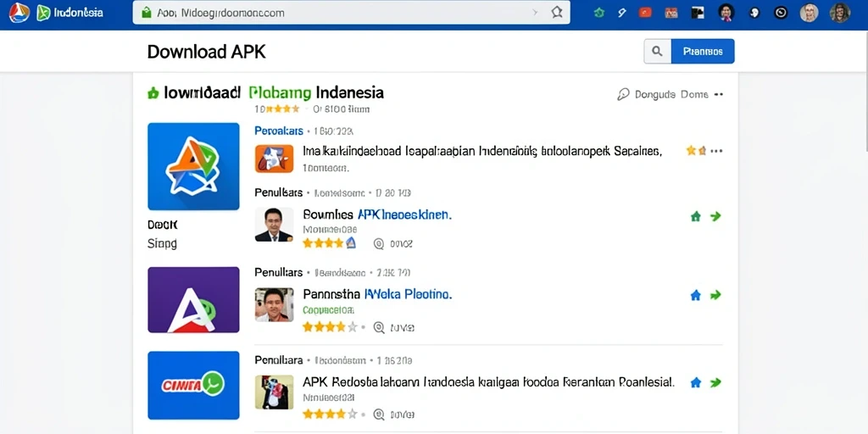Click the orange grid extension icon
This screenshot has height=434, width=868.
click(x=671, y=12)
